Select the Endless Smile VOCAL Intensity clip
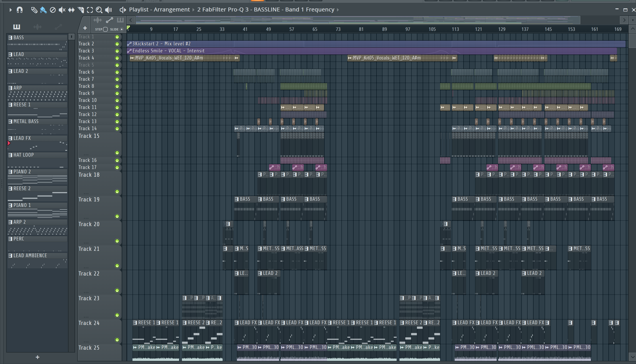The width and height of the screenshot is (636, 364). (x=372, y=51)
